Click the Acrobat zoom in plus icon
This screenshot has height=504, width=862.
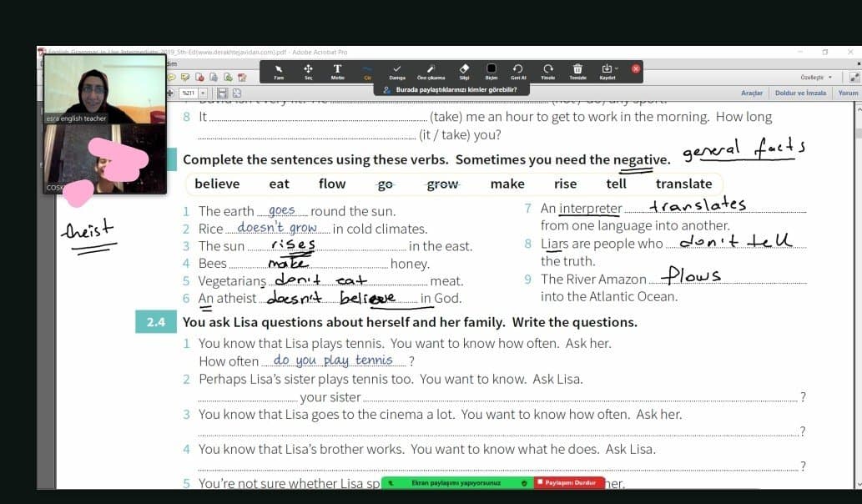click(170, 93)
